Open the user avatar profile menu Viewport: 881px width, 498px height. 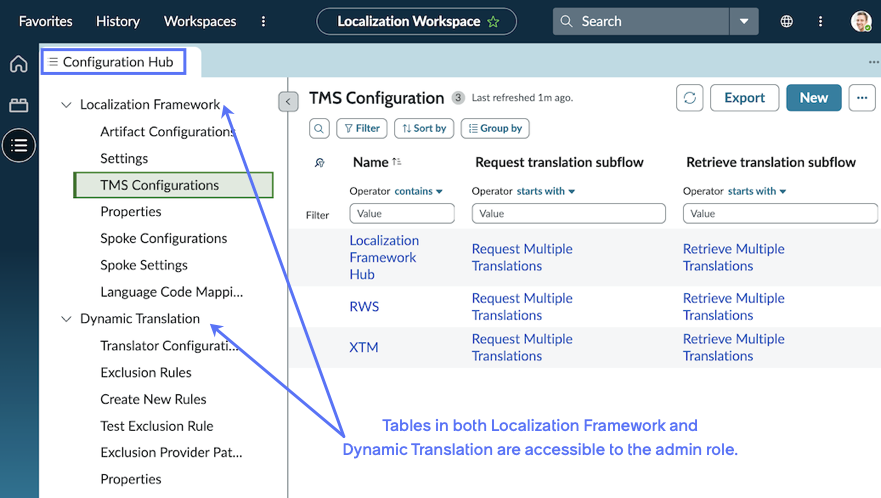[861, 21]
